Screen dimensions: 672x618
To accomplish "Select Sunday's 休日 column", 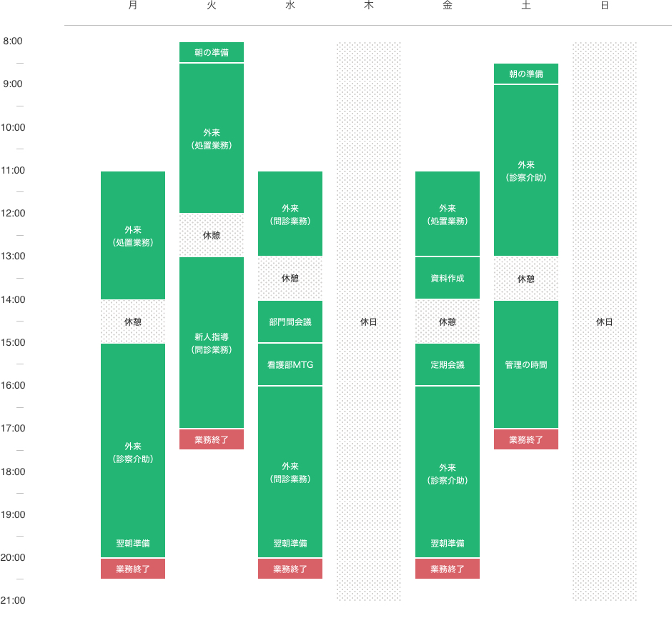I will [x=604, y=322].
